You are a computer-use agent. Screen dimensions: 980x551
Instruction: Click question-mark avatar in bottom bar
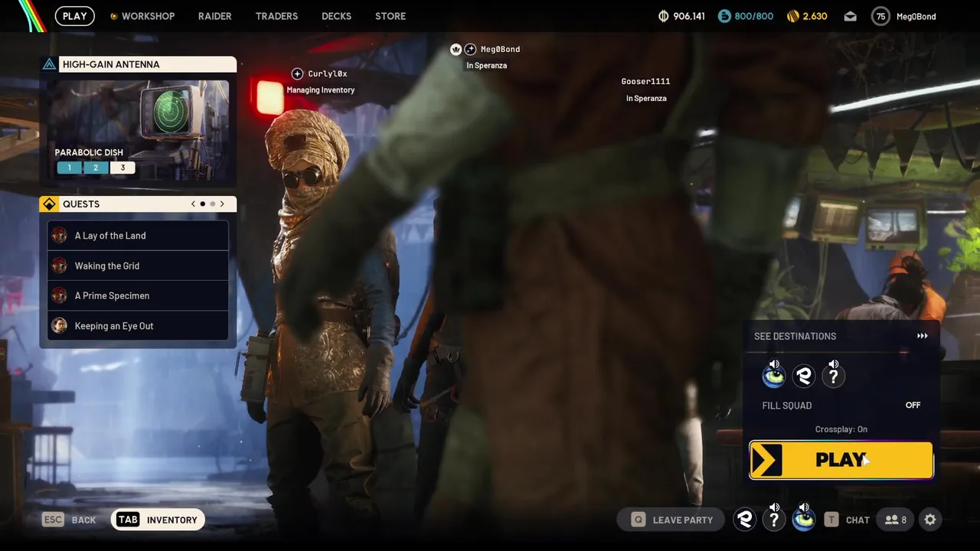pos(774,520)
